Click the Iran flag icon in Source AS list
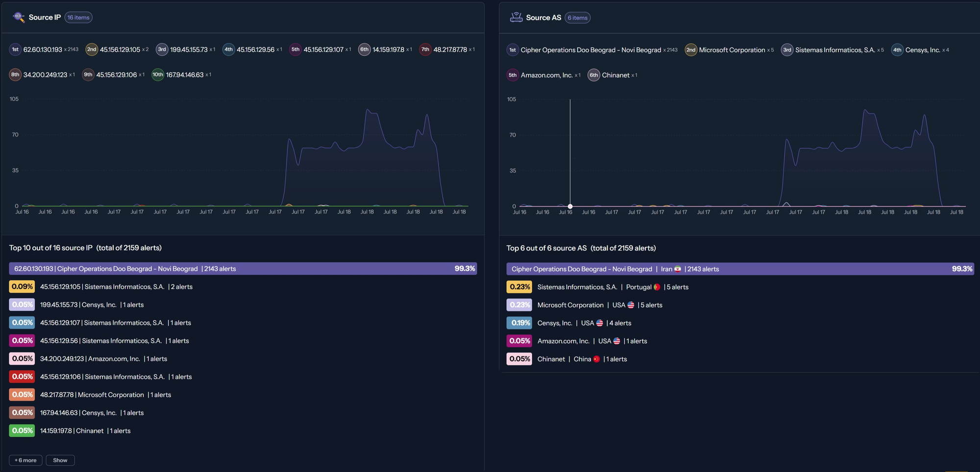Image resolution: width=980 pixels, height=472 pixels. point(678,269)
